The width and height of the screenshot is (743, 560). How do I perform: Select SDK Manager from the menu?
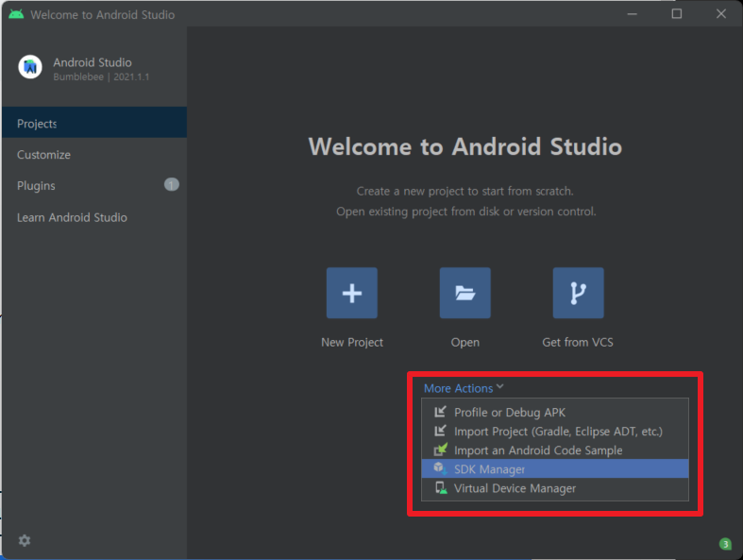click(555, 468)
